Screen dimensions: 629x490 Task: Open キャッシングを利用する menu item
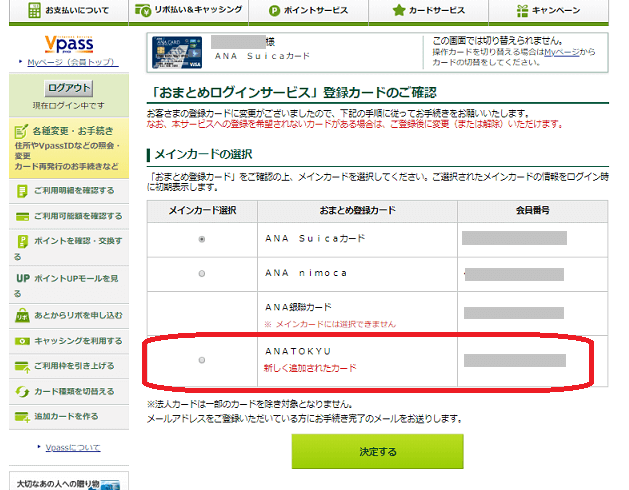tap(69, 341)
